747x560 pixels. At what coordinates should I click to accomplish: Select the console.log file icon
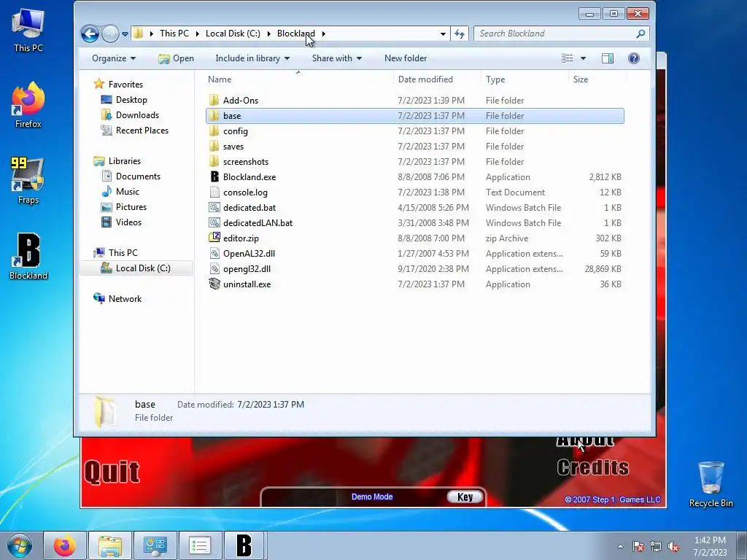[214, 192]
